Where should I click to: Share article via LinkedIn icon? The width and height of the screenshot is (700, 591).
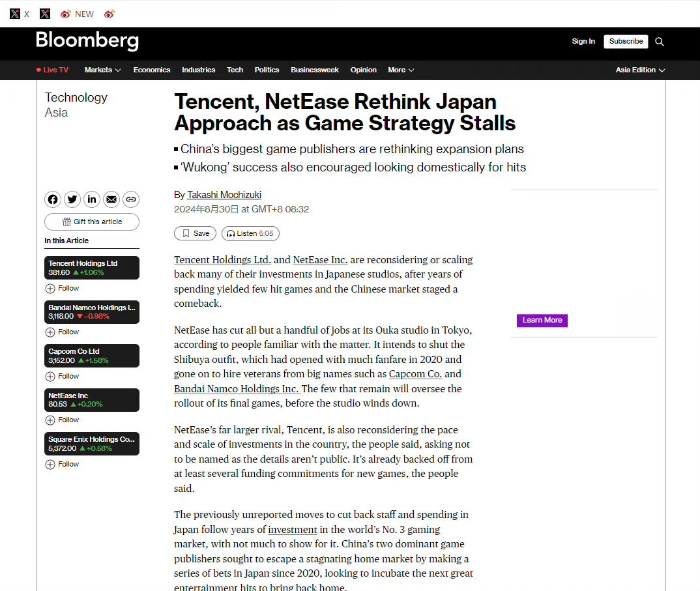pyautogui.click(x=92, y=199)
